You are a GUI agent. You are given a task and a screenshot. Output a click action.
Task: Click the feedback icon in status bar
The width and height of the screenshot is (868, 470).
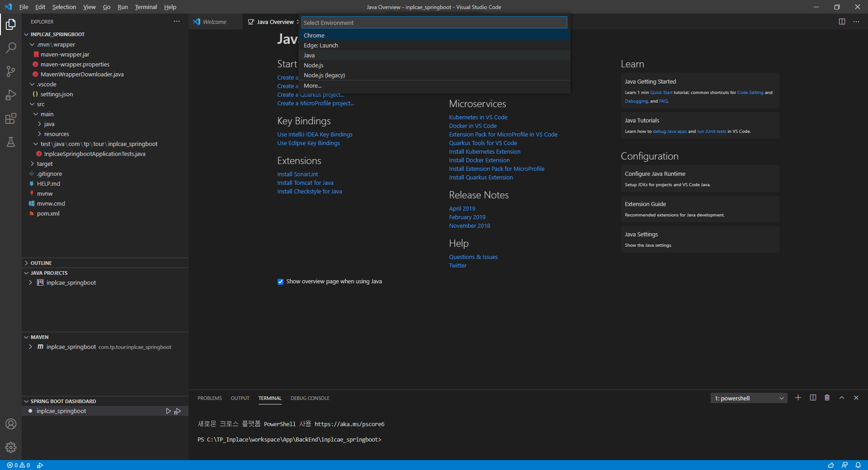pyautogui.click(x=844, y=465)
